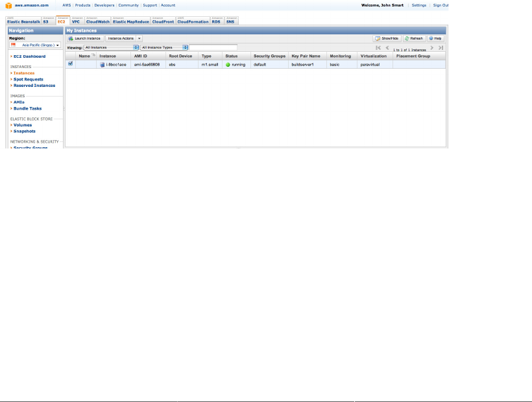Click the Sign Out link
Viewport: 532px width, 402px height.
coord(441,5)
